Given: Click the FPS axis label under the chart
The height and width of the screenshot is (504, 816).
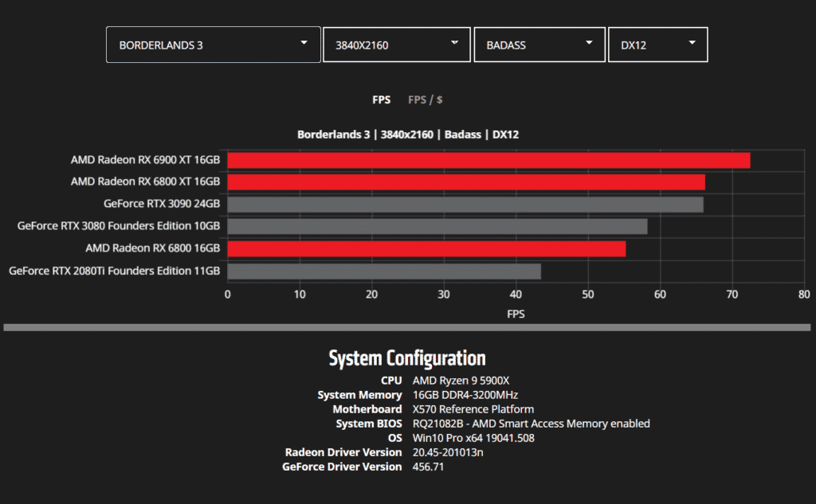Looking at the screenshot, I should [x=516, y=315].
